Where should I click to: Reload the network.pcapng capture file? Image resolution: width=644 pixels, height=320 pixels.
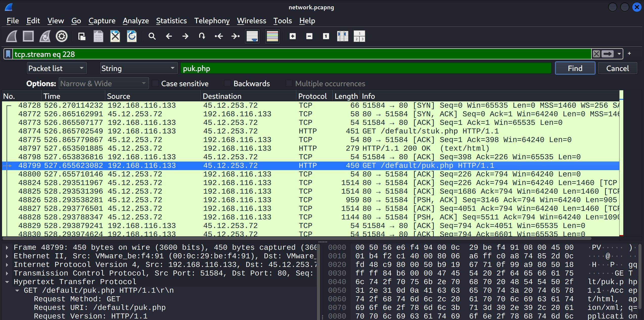(132, 36)
